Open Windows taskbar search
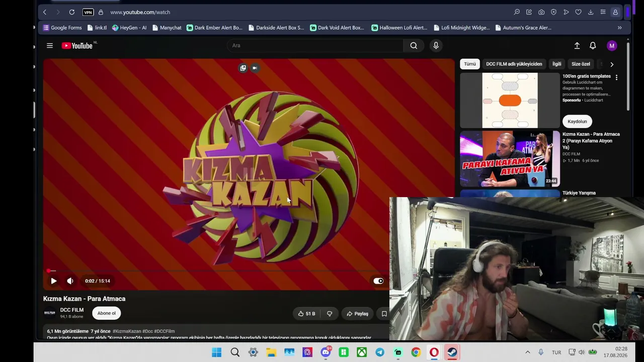The width and height of the screenshot is (644, 362). point(235,352)
